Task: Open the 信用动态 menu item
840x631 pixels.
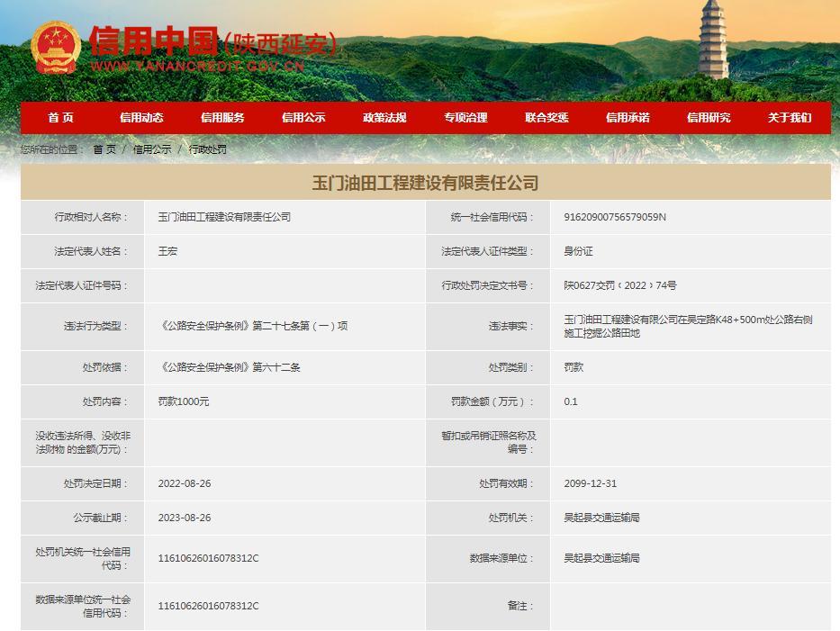Action: click(141, 117)
